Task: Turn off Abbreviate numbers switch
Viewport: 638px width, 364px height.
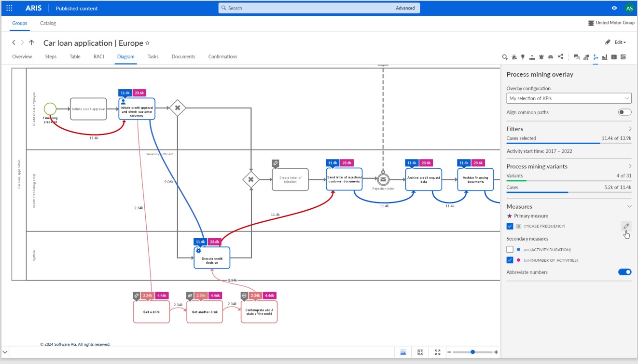Action: pos(624,272)
